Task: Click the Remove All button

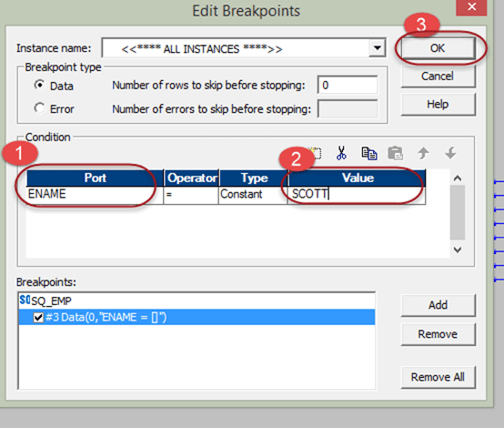Action: 438,377
